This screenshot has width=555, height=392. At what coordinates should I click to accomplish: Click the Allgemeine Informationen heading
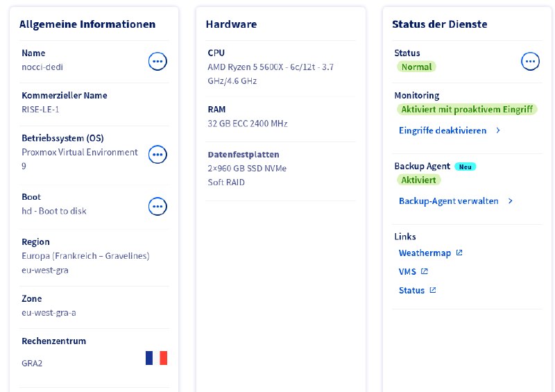[87, 24]
